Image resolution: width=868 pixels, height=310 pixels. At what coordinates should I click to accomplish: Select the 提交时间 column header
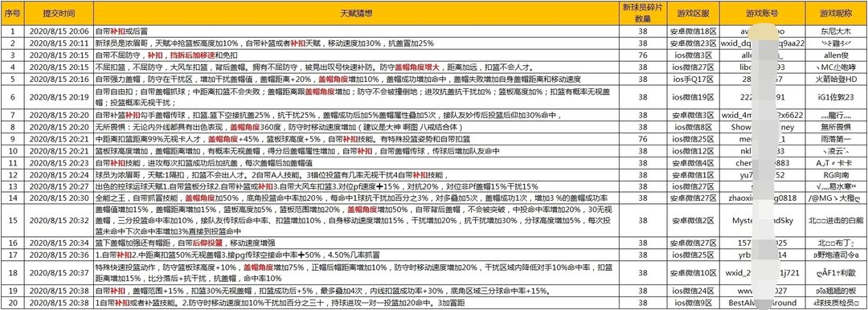59,13
